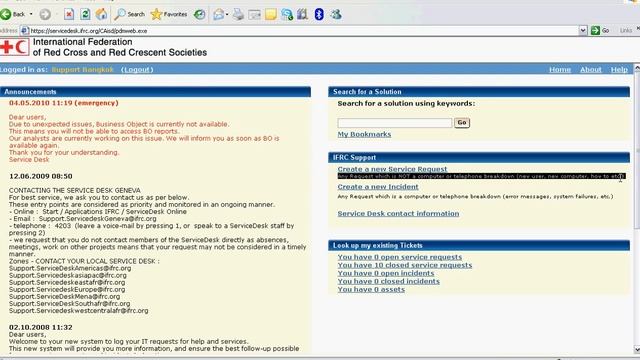
Task: Click Support.Servicedeskwestcentralafr@ifrc.org text
Action: [x=79, y=311]
